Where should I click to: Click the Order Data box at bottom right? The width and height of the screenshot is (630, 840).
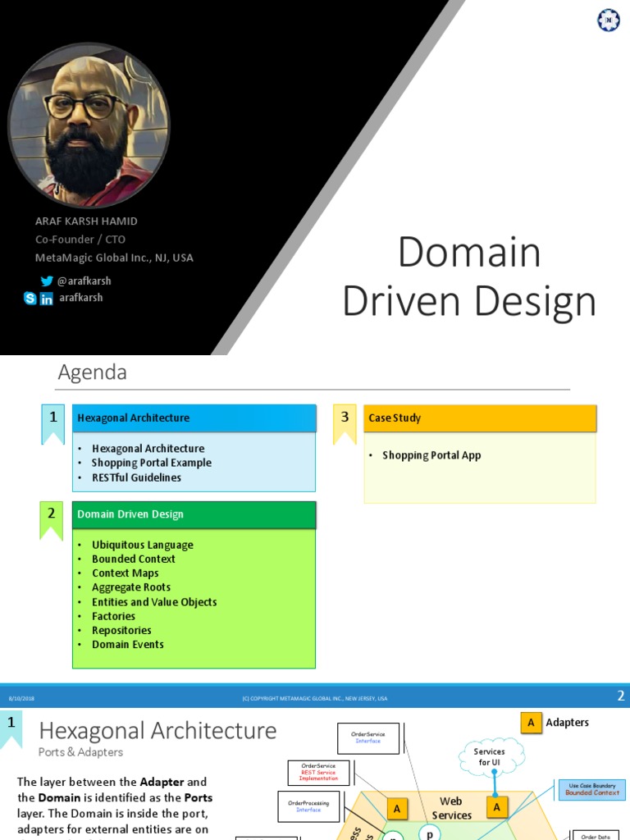click(596, 835)
